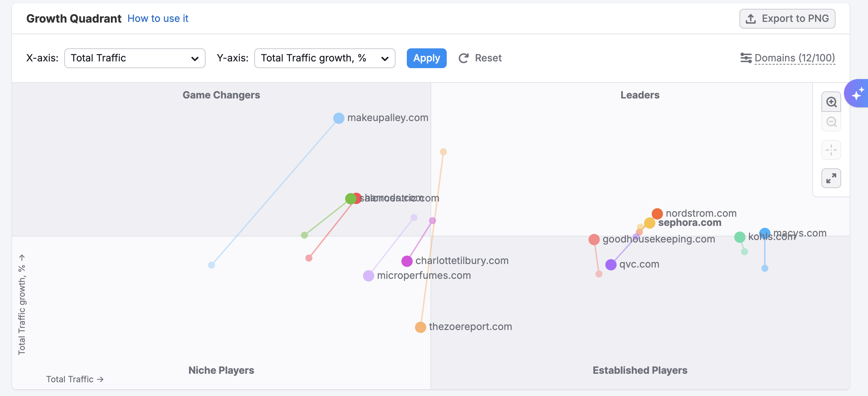868x396 pixels.
Task: Expand chart to fullscreen with arrows icon
Action: (x=831, y=178)
